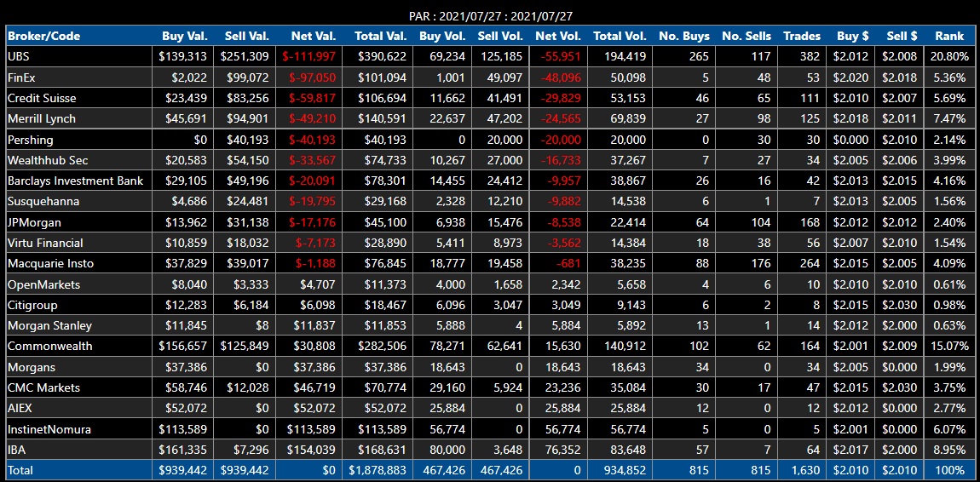Click the Total Vol. column header
The image size is (980, 482).
[620, 37]
